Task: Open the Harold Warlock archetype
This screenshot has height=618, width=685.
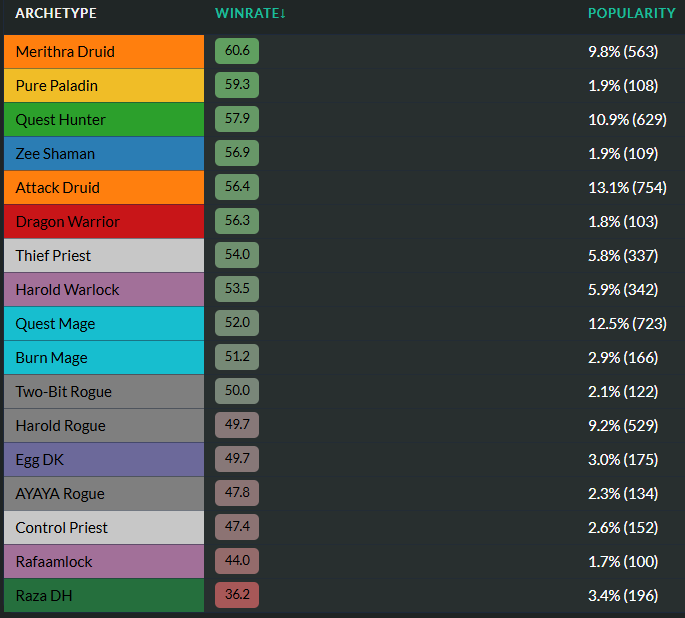Action: tap(104, 290)
